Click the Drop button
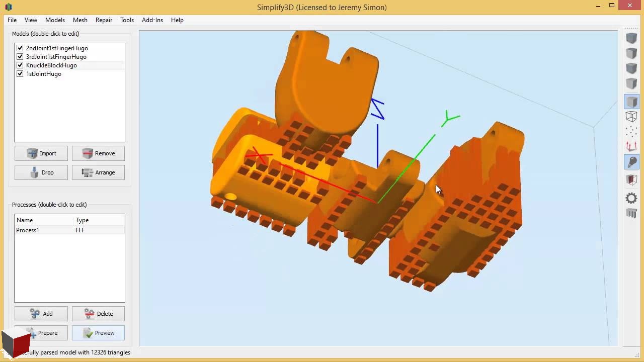Screen dimensions: 644x362 tap(41, 172)
